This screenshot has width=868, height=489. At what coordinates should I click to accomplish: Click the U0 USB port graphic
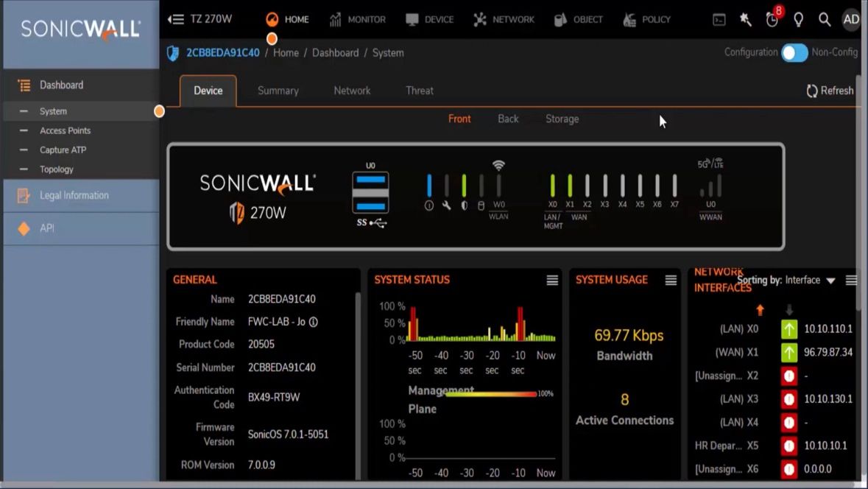pos(370,192)
